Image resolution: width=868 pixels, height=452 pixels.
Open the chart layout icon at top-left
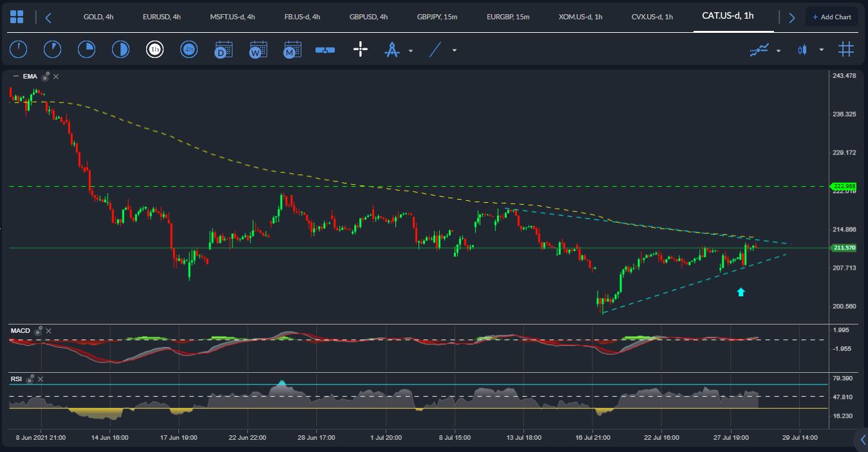pyautogui.click(x=17, y=17)
